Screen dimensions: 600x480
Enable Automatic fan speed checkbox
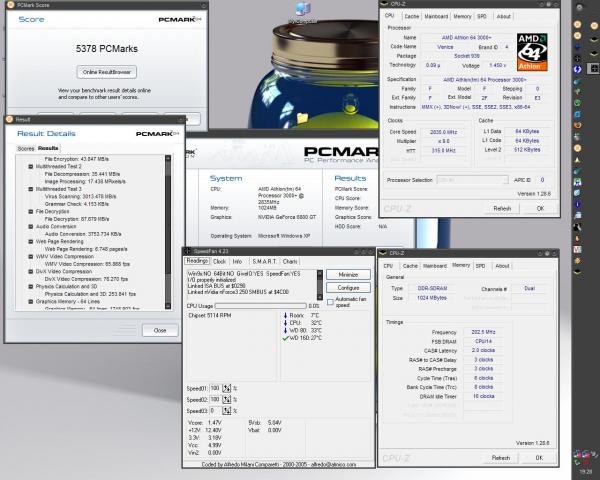point(330,302)
